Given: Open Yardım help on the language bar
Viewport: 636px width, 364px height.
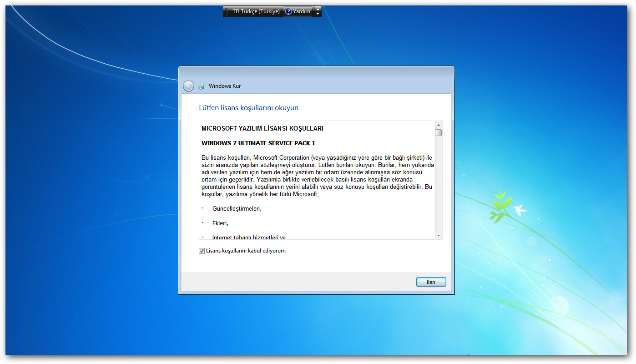Looking at the screenshot, I should tap(298, 11).
